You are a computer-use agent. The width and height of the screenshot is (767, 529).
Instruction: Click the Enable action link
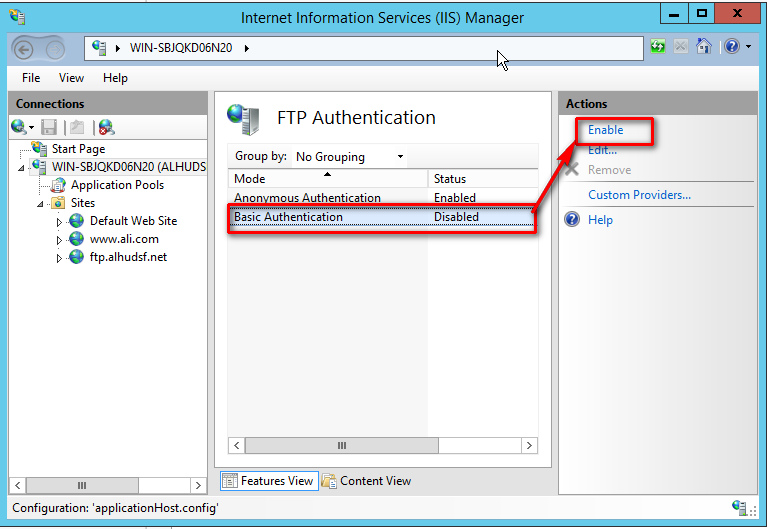point(605,130)
